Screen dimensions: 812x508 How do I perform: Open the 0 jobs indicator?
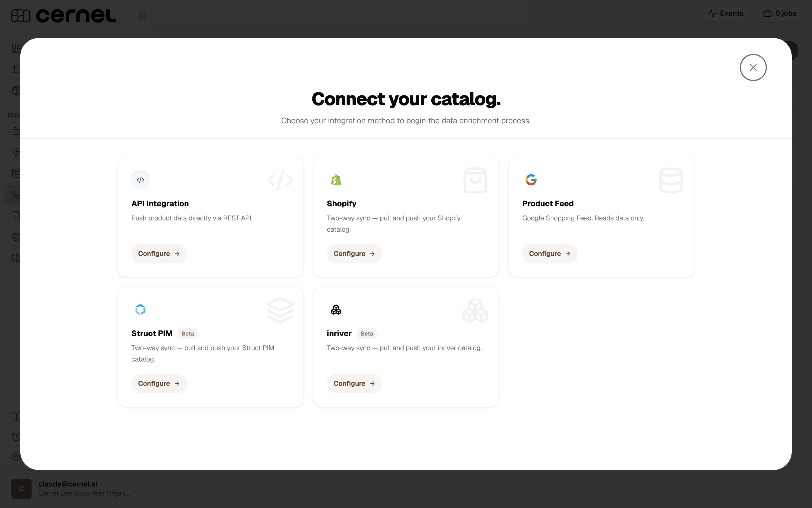[780, 14]
